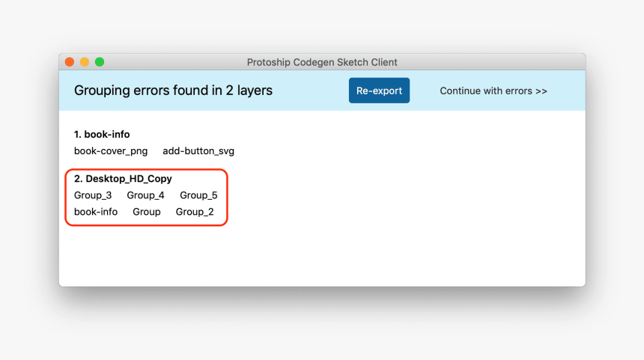Click the Group layer name
This screenshot has height=360, width=644.
pyautogui.click(x=147, y=212)
